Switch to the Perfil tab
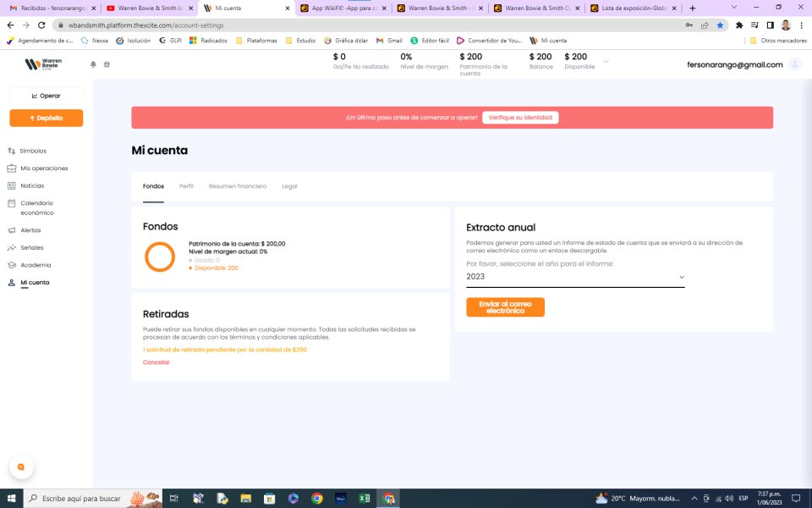 point(186,186)
